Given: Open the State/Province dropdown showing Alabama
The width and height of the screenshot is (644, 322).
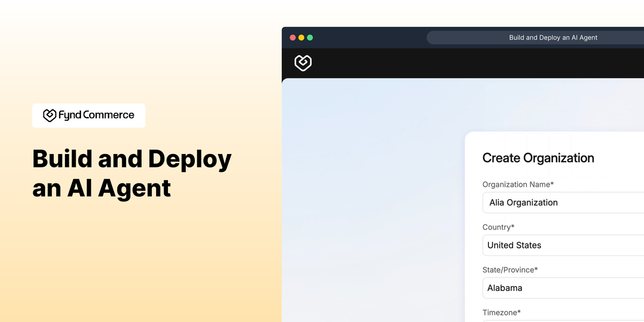Looking at the screenshot, I should 563,288.
